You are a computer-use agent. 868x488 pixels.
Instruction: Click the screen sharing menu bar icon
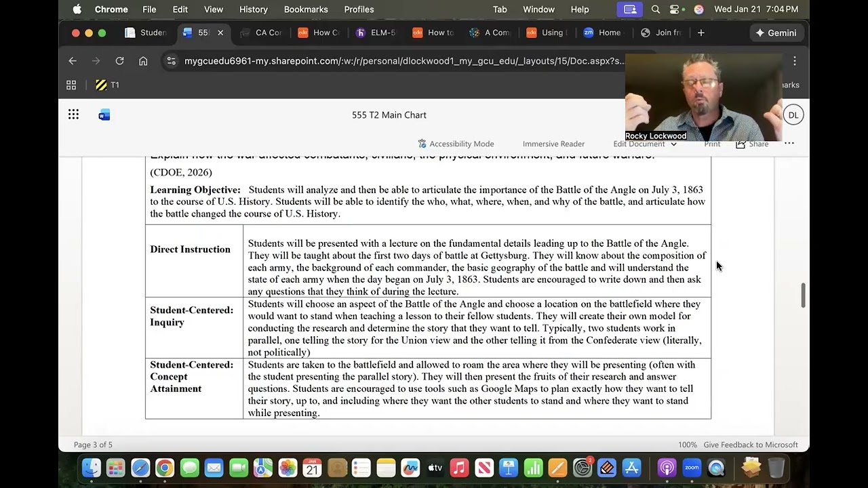tap(630, 9)
